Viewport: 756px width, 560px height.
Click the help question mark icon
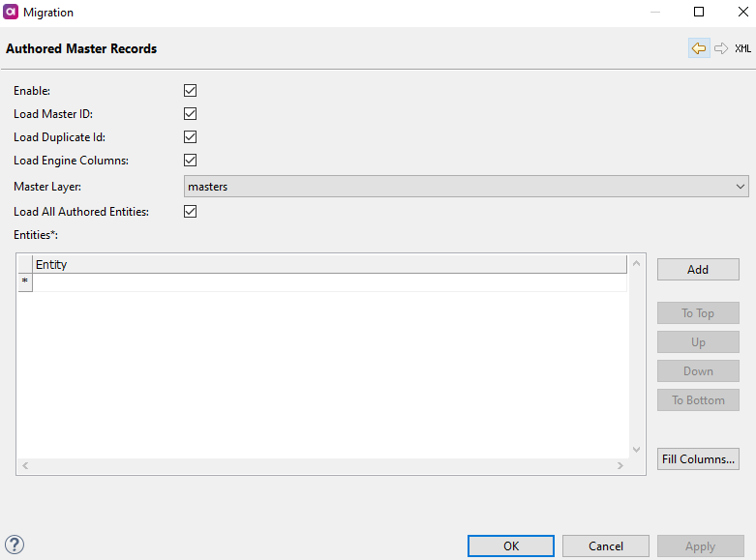pyautogui.click(x=15, y=545)
